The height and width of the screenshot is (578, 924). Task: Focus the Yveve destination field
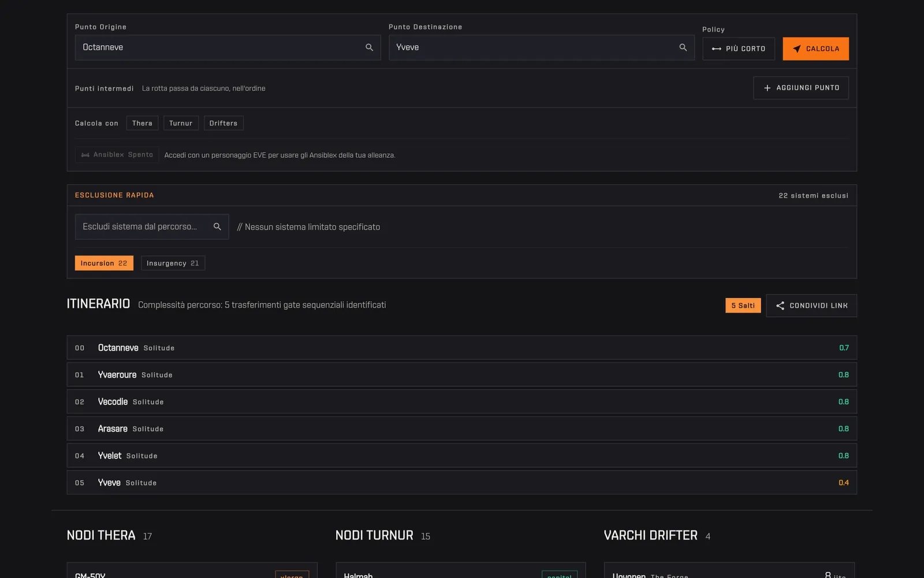[x=541, y=47]
